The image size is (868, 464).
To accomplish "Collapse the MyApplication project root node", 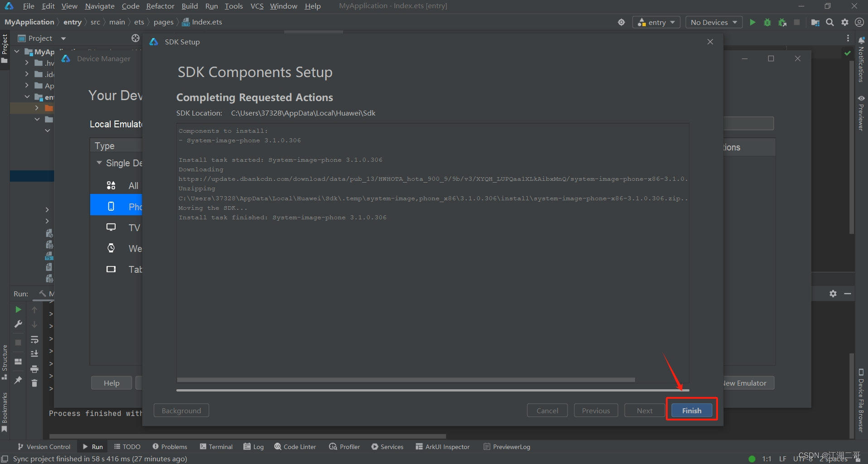I will tap(17, 52).
